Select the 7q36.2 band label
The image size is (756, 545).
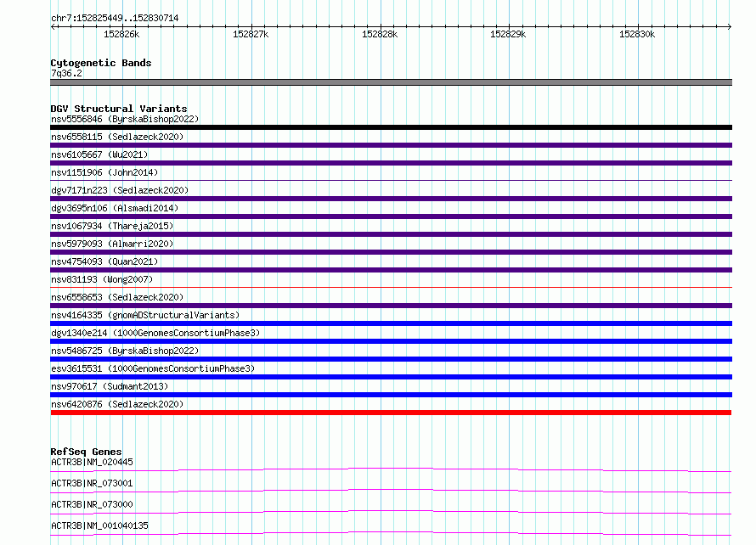(x=66, y=73)
